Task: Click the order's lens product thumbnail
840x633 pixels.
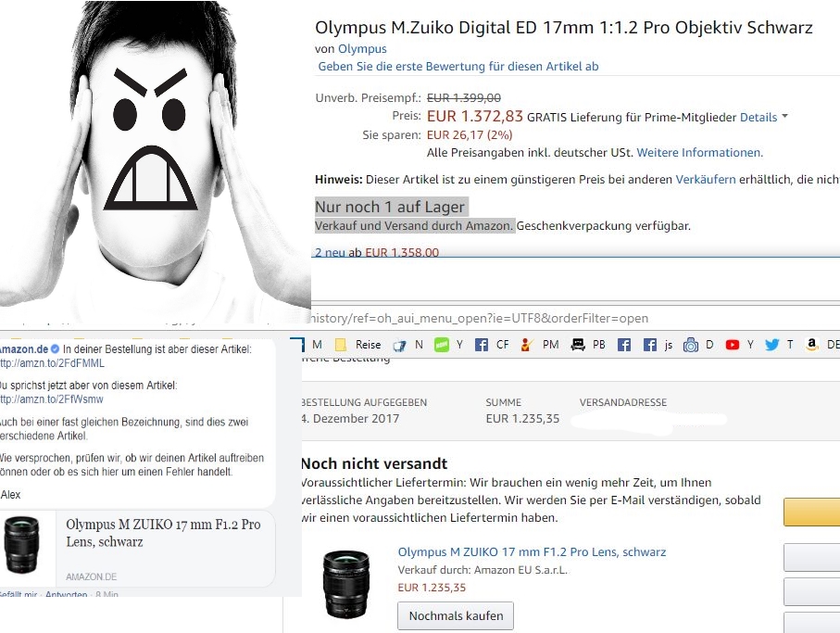Action: pos(346,585)
